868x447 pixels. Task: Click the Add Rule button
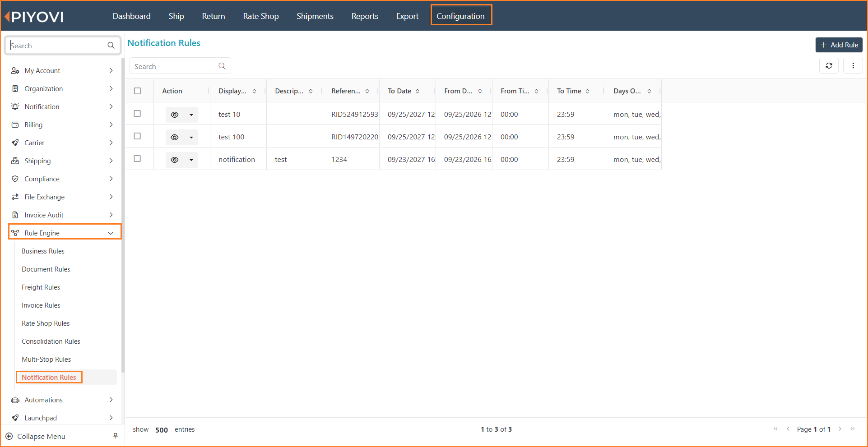(x=839, y=45)
